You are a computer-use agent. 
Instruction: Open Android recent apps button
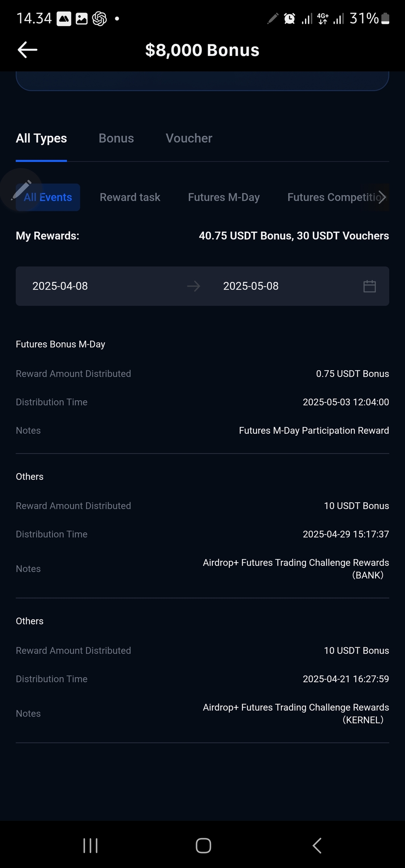90,845
